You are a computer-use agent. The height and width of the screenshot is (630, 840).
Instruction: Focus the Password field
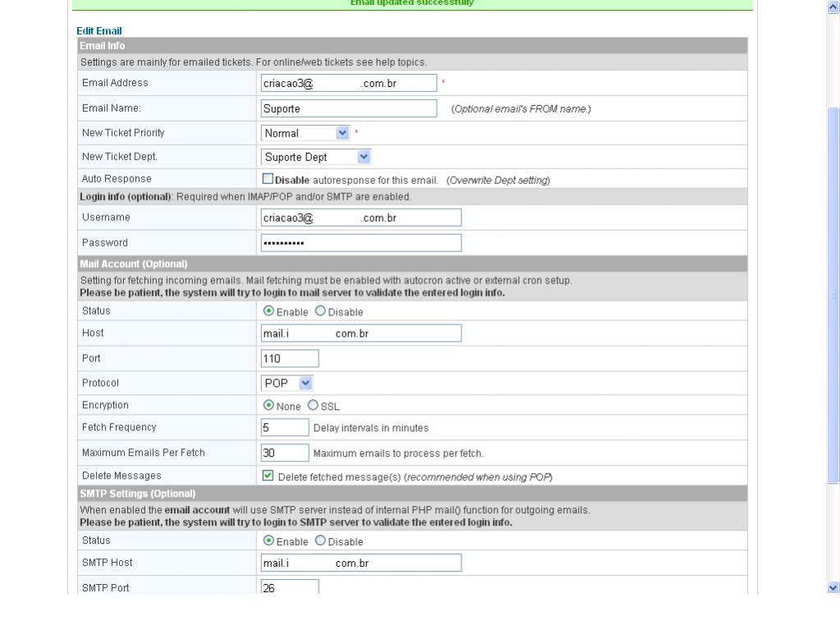(361, 242)
